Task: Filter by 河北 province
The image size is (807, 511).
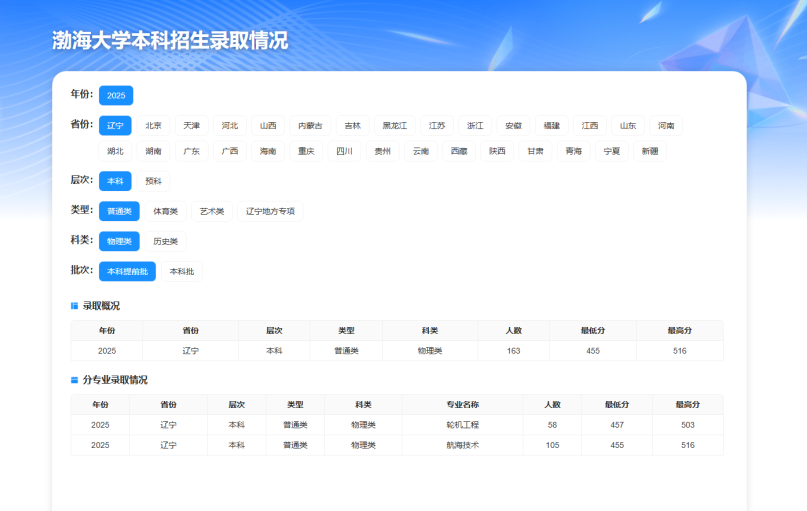Action: click(x=230, y=126)
